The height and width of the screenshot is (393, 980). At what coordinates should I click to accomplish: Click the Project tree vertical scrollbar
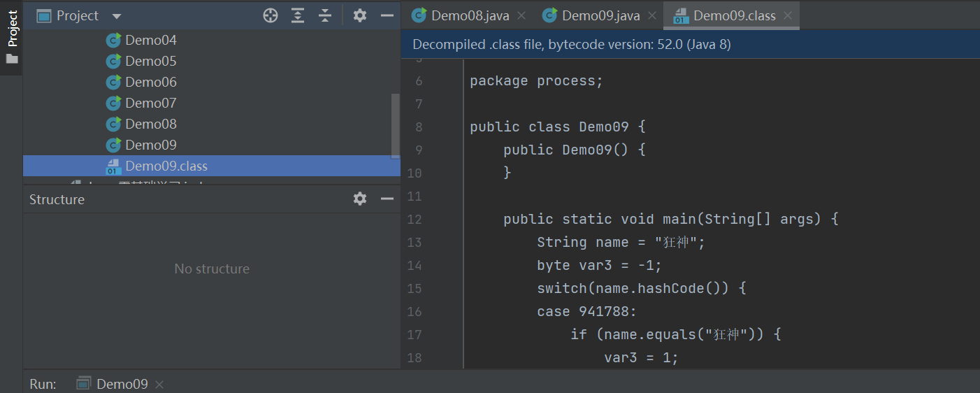396,126
